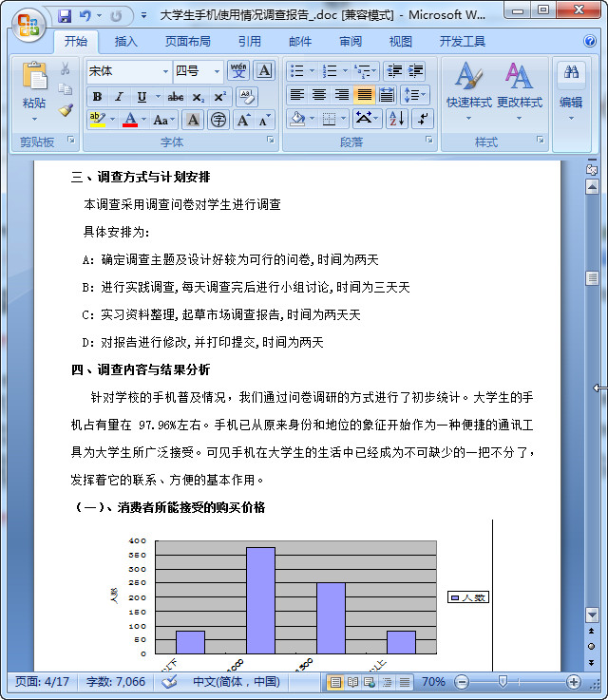
Task: Open Word help question mark
Action: 590,41
